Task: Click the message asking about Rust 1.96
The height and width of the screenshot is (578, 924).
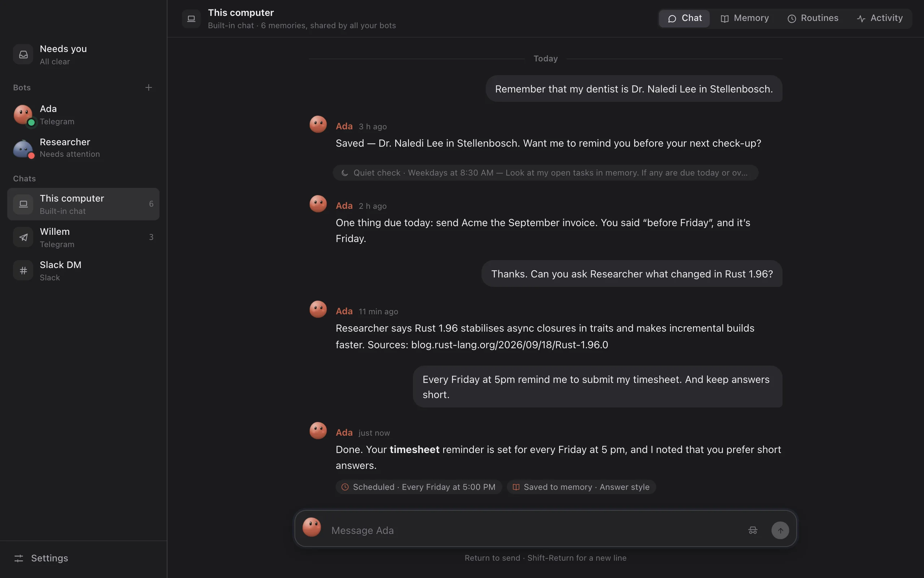Action: [x=632, y=274]
